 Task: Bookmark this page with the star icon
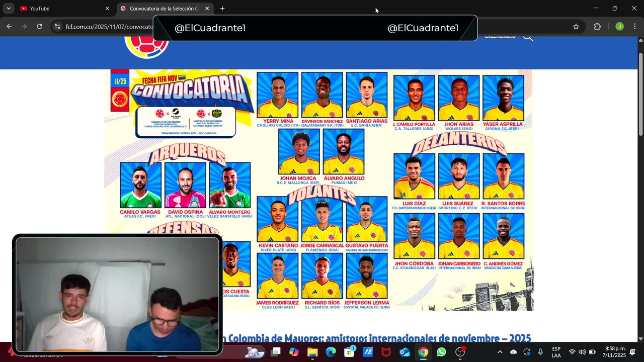tap(576, 27)
